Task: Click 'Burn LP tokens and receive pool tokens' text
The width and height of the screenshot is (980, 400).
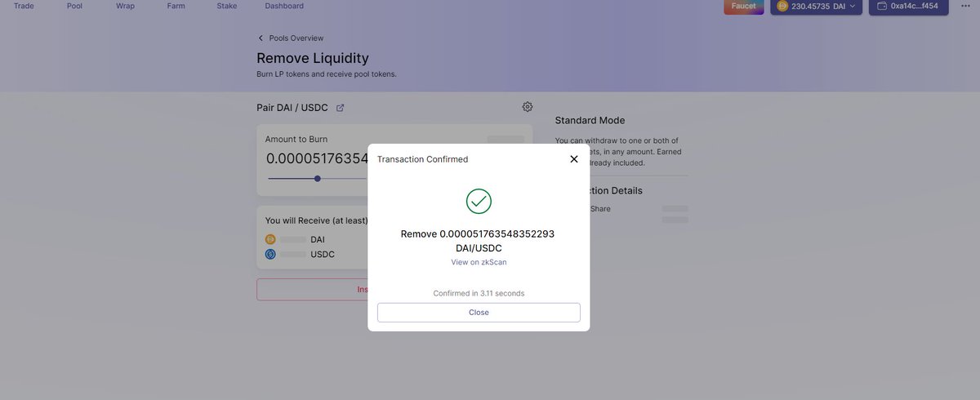Action: [x=327, y=74]
